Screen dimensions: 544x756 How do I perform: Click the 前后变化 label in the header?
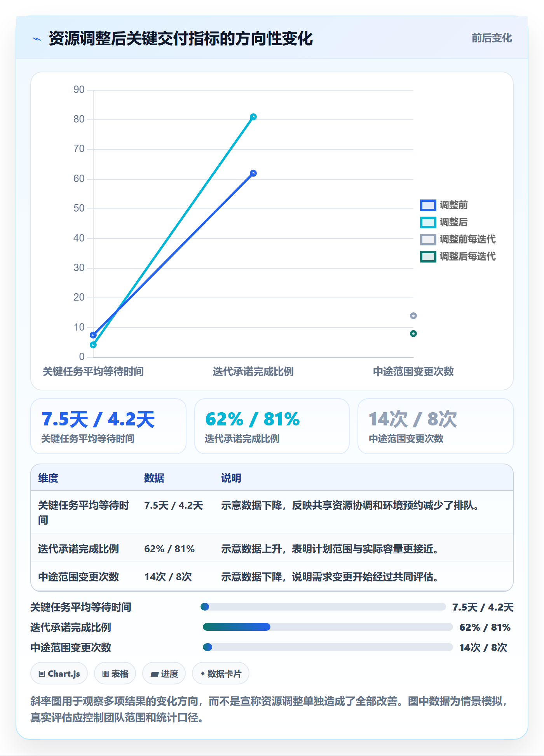(x=492, y=38)
